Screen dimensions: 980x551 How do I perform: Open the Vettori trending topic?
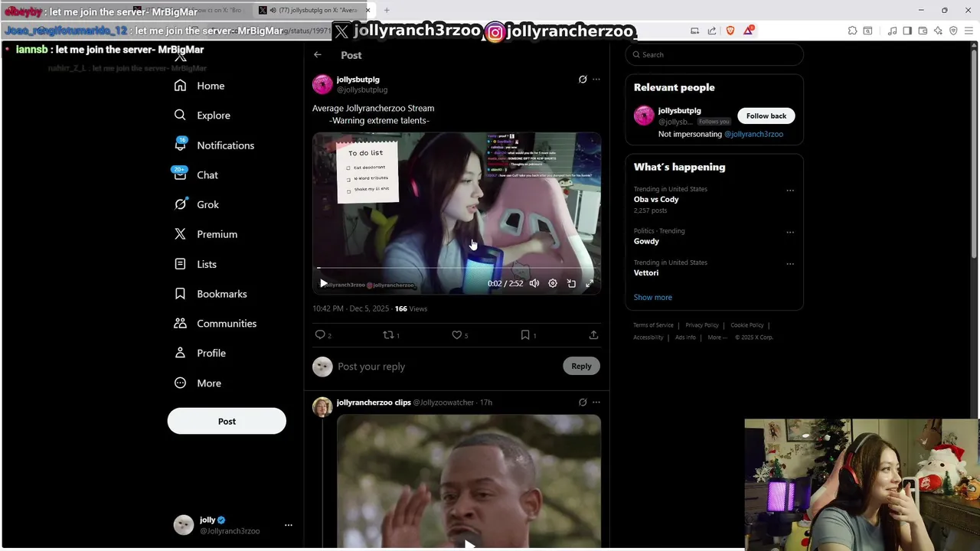[646, 272]
